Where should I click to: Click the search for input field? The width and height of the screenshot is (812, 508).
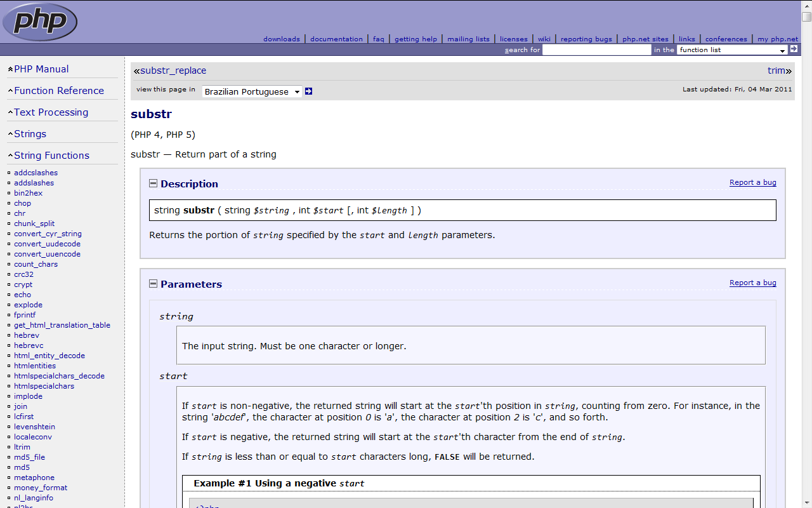click(597, 50)
